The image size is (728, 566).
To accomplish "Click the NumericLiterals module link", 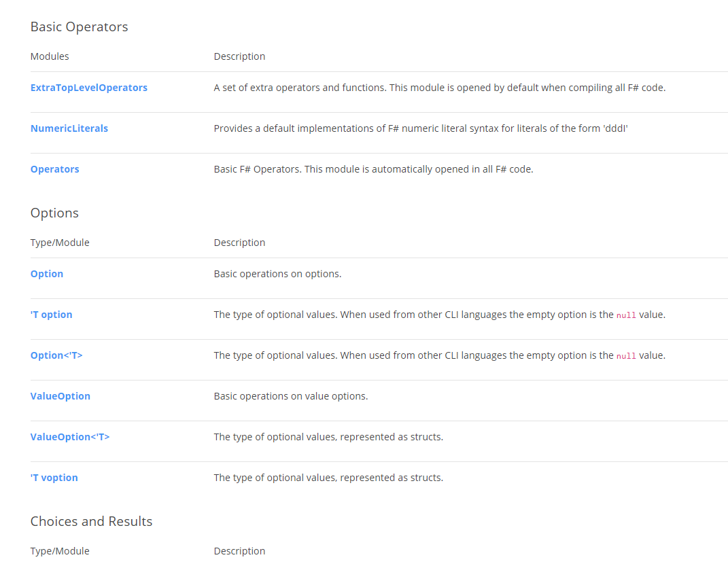I will point(69,128).
